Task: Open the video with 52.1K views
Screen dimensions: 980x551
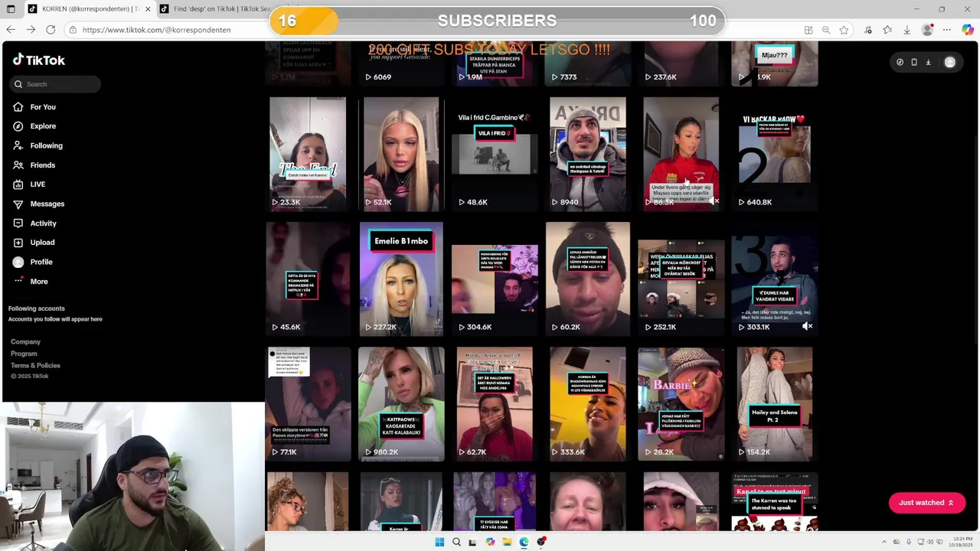Action: click(x=401, y=154)
